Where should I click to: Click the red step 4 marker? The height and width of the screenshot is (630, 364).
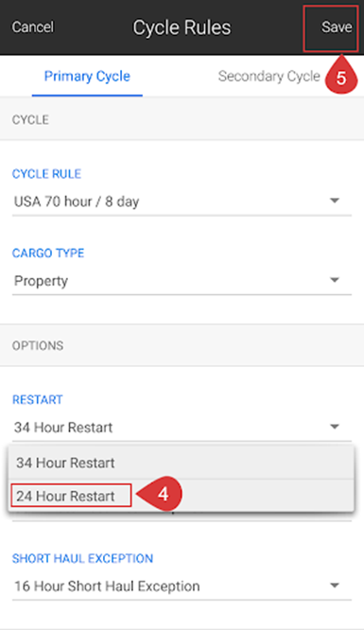pos(160,494)
